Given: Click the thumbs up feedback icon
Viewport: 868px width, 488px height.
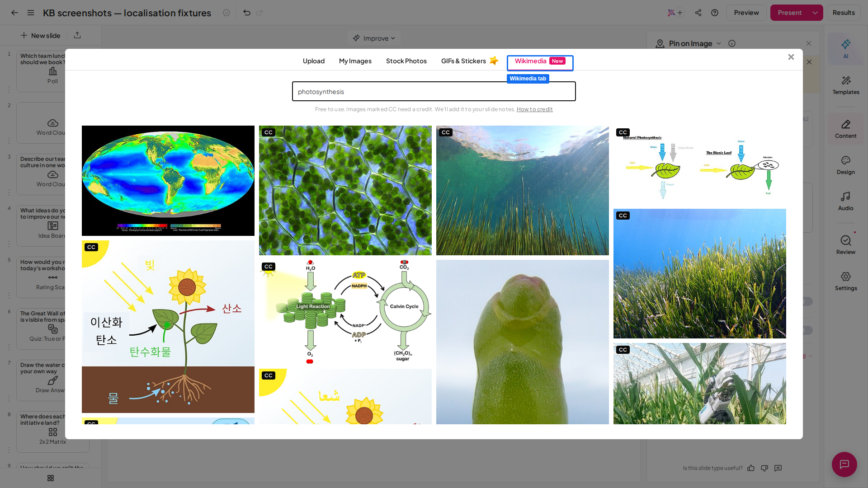Looking at the screenshot, I should 751,468.
